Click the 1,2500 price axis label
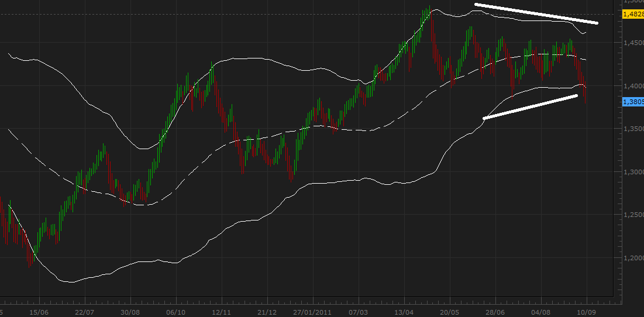The image size is (644, 317). [x=633, y=215]
